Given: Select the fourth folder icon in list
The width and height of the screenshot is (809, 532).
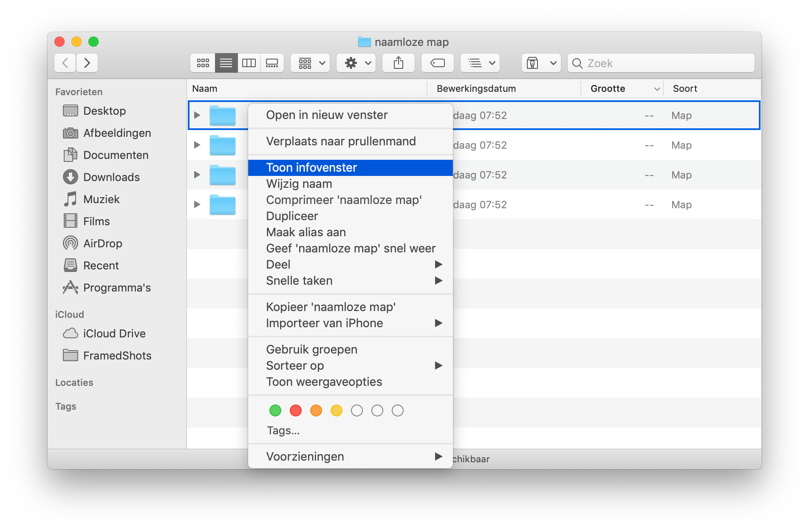Looking at the screenshot, I should (223, 205).
